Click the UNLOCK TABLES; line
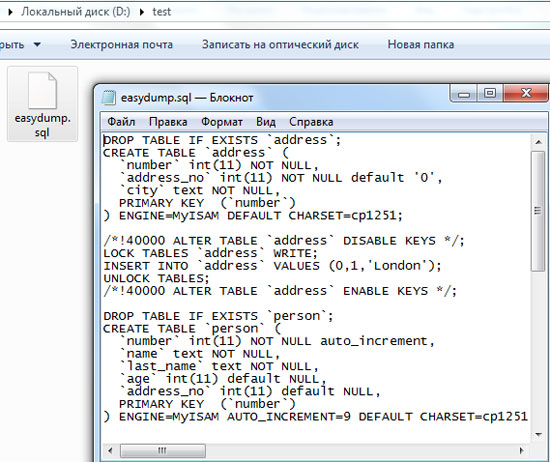 click(x=156, y=279)
